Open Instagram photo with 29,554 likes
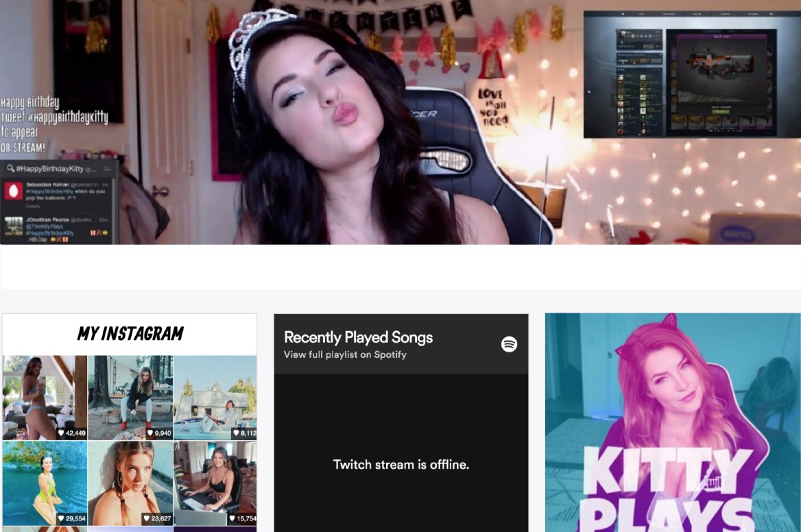Image resolution: width=801 pixels, height=532 pixels. point(45,483)
